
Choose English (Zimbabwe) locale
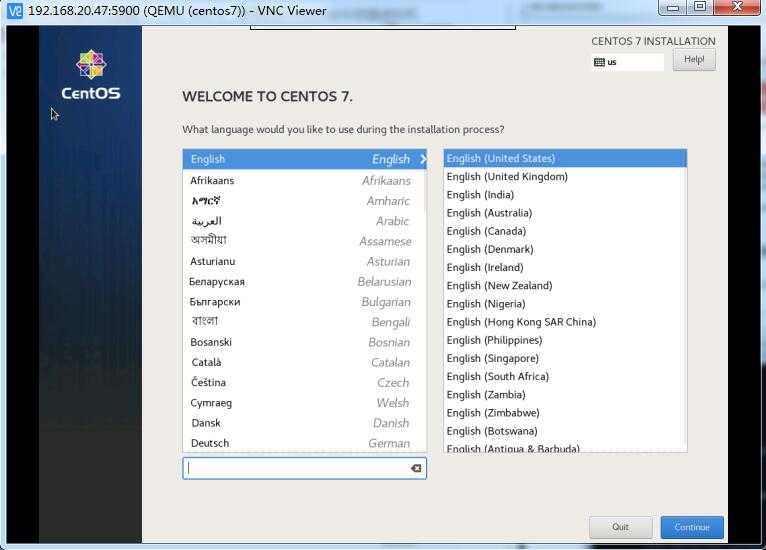[565, 413]
